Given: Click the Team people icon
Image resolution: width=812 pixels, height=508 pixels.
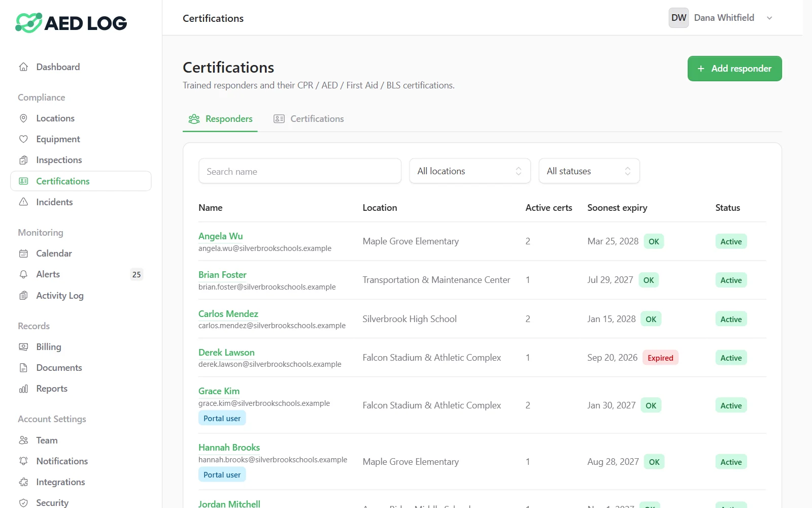Looking at the screenshot, I should click(x=23, y=440).
